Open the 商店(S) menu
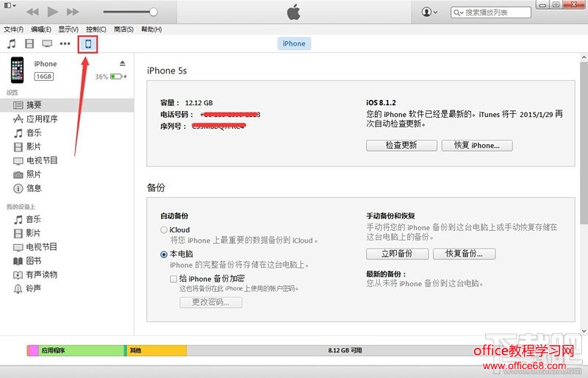Viewport: 588px width, 378px height. pos(123,29)
